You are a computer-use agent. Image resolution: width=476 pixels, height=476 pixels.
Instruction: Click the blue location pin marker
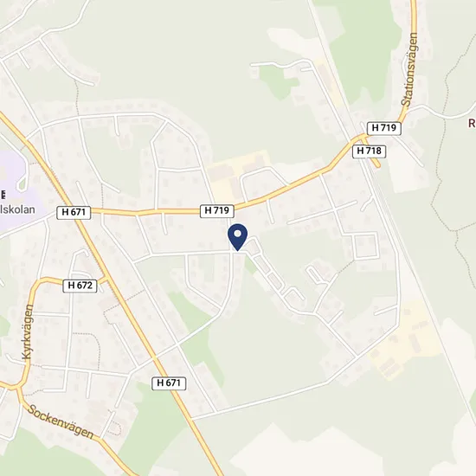click(x=237, y=237)
